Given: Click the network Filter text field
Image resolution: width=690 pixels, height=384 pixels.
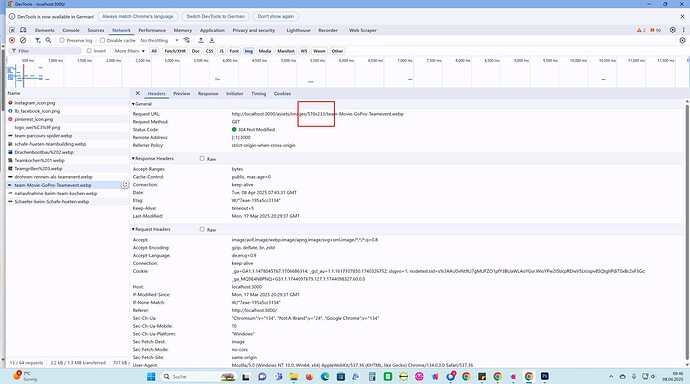Looking at the screenshot, I should (x=45, y=51).
